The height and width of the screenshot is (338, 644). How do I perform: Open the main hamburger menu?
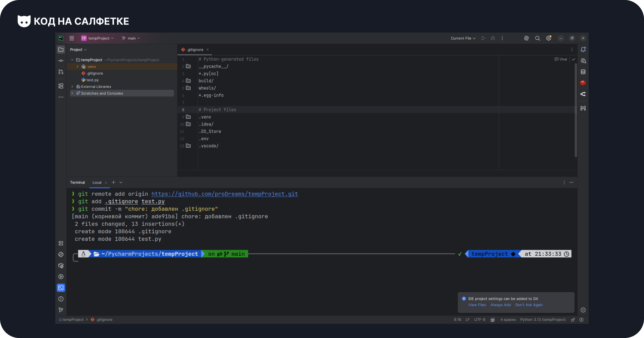click(x=71, y=38)
